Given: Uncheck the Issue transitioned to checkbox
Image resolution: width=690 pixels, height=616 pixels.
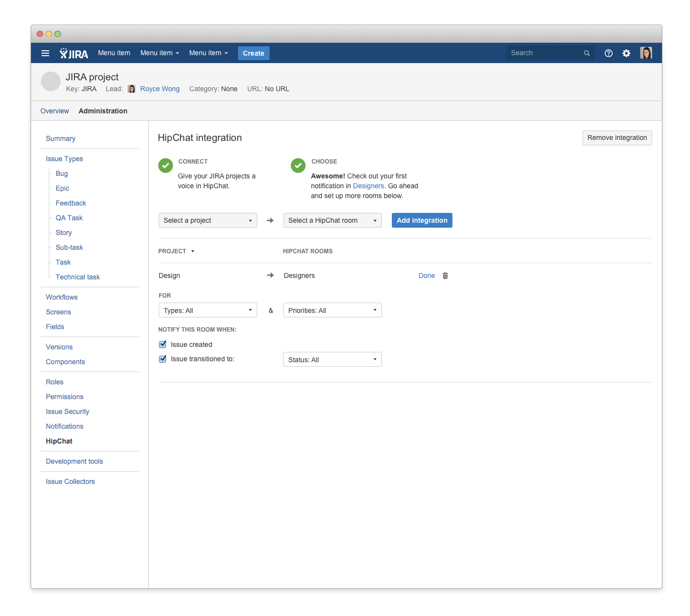Looking at the screenshot, I should 163,359.
